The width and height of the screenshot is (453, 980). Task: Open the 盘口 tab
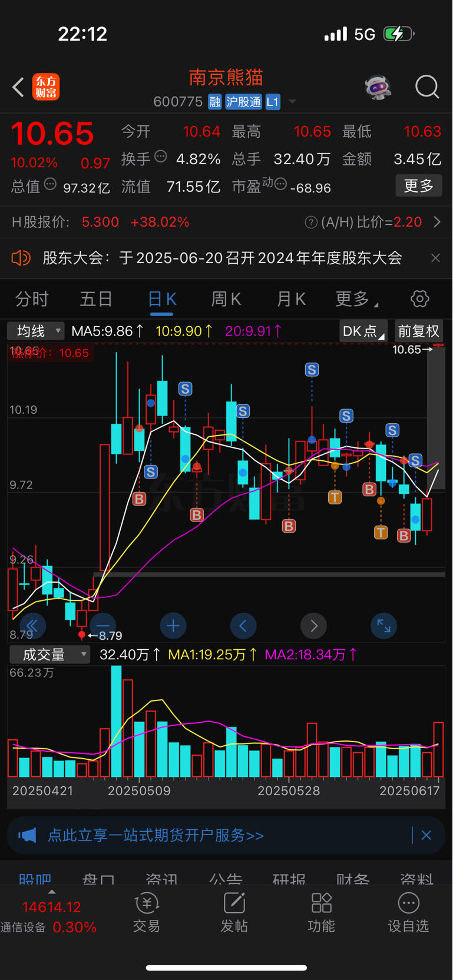pyautogui.click(x=98, y=879)
